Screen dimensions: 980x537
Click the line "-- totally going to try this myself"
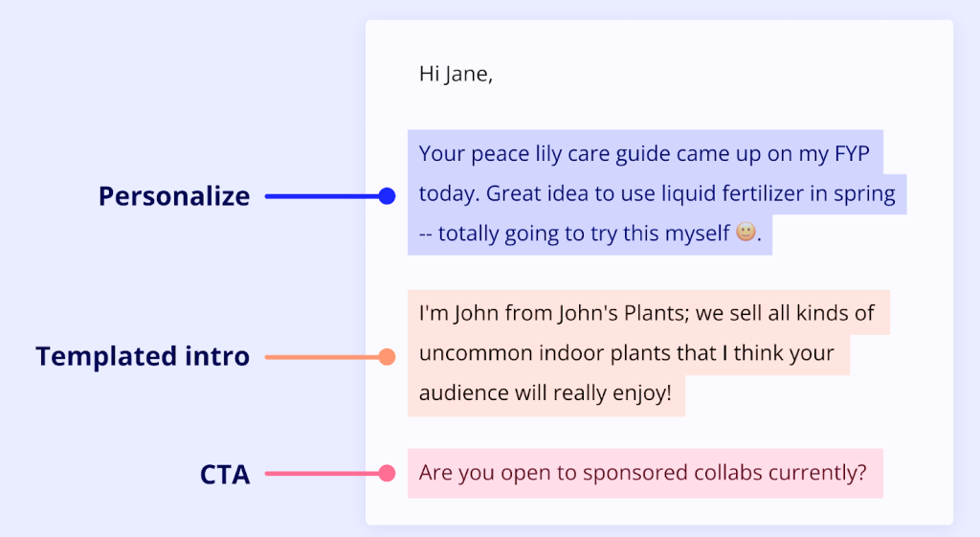(x=574, y=234)
